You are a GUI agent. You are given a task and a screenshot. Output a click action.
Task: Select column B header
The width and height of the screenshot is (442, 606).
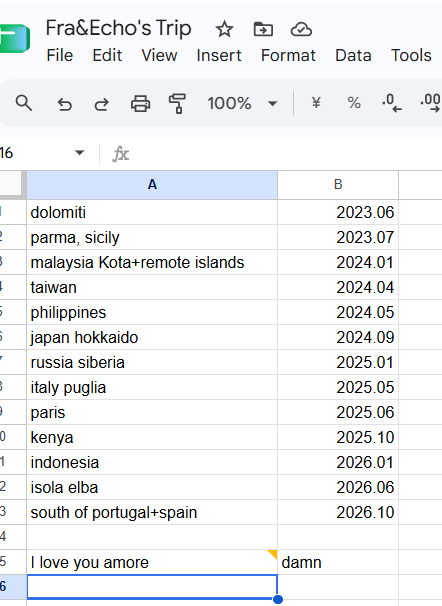click(338, 185)
